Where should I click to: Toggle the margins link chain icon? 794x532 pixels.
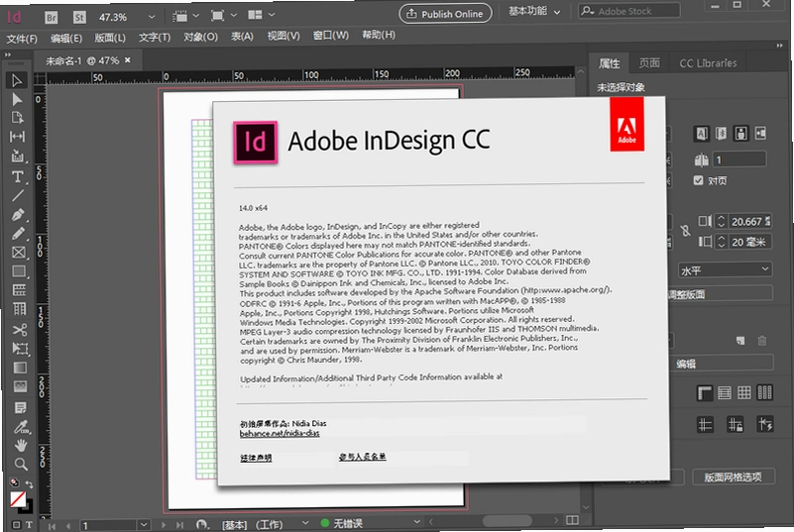pyautogui.click(x=685, y=231)
